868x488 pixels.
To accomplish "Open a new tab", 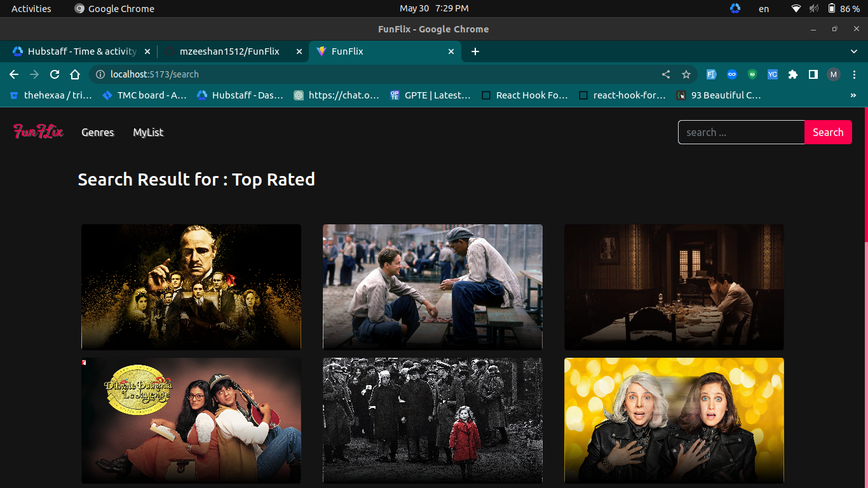I will (x=475, y=51).
